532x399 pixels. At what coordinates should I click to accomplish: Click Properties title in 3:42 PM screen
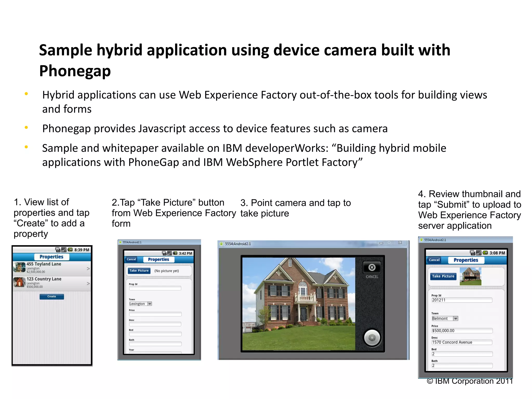[158, 259]
